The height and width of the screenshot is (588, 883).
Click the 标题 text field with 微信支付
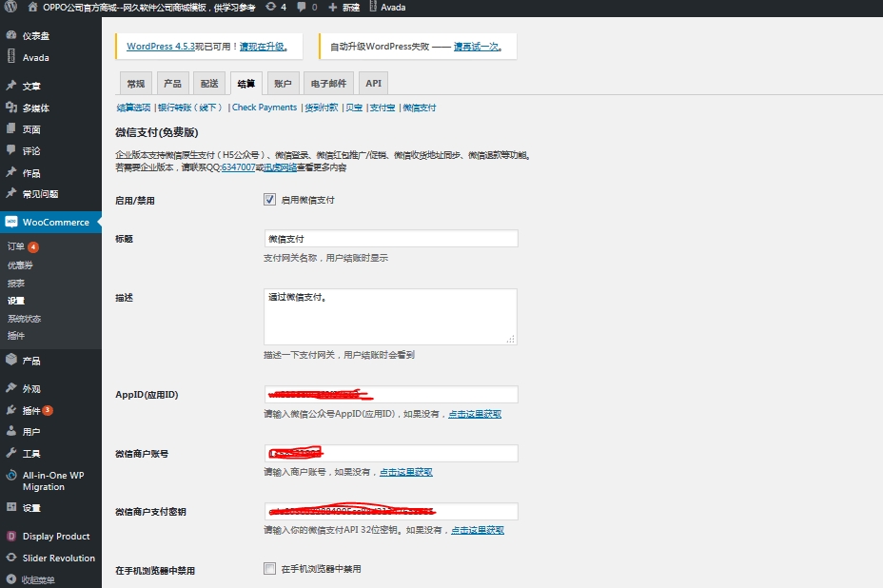(x=390, y=239)
